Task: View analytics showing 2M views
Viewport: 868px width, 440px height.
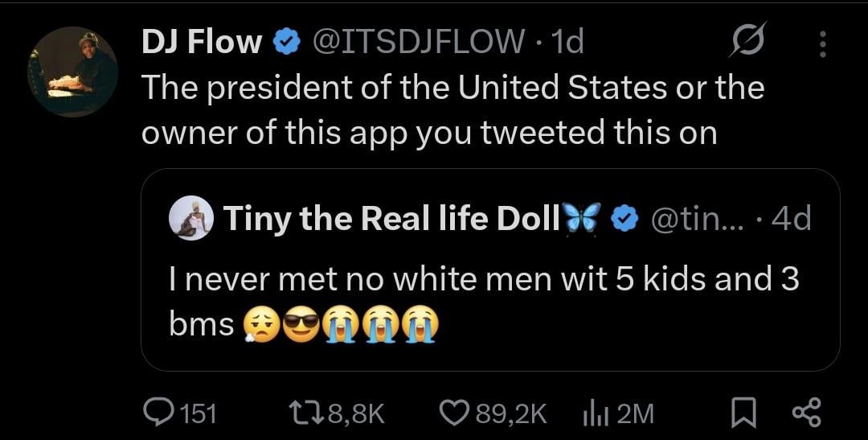Action: click(593, 413)
